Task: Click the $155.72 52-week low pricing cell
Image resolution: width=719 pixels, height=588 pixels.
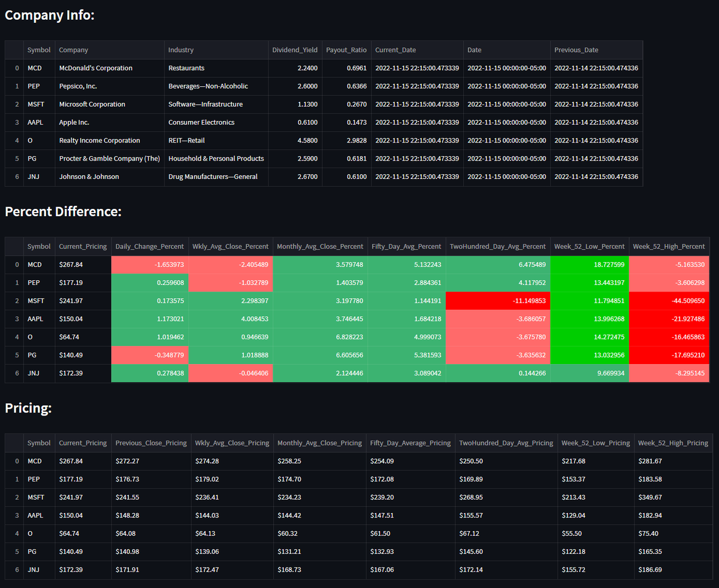Action: (x=596, y=570)
